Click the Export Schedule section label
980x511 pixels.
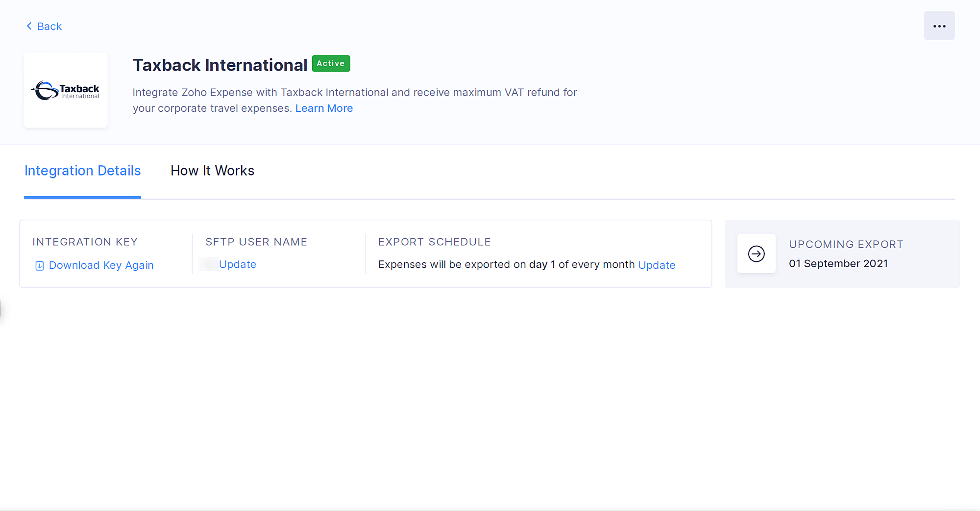click(x=434, y=242)
